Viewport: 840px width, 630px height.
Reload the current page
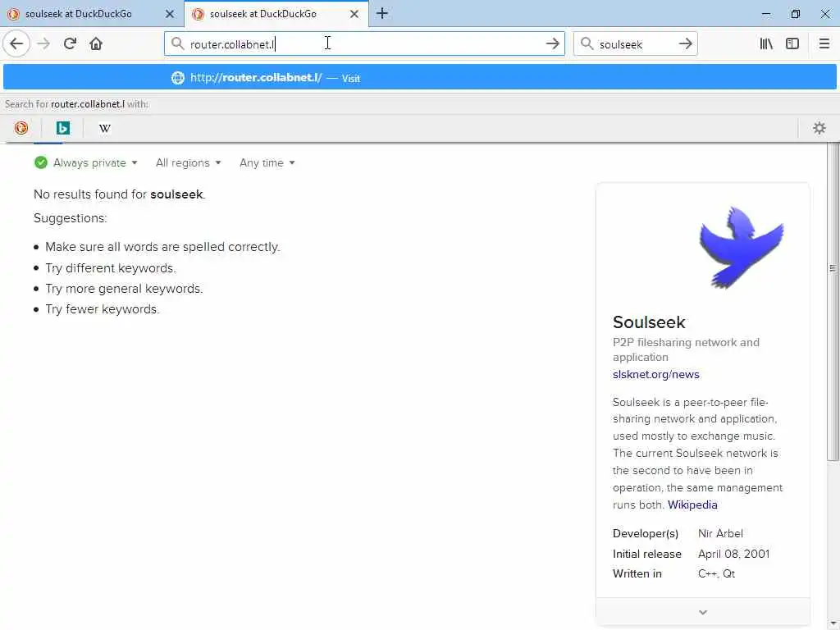click(x=70, y=43)
